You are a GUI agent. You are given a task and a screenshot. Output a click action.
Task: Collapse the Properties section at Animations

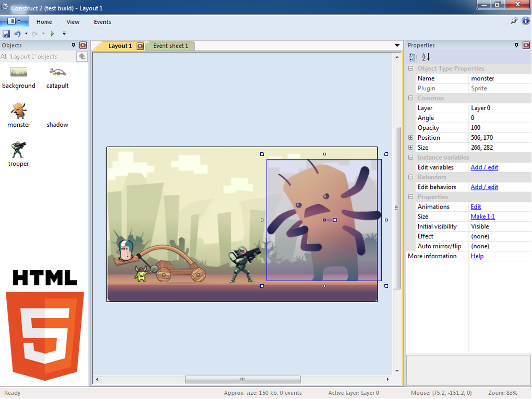point(410,197)
